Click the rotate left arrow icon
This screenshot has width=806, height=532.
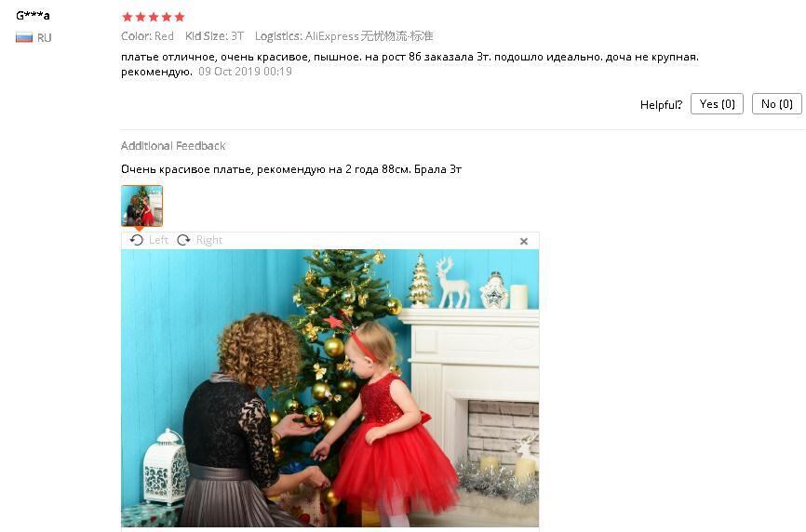point(136,240)
